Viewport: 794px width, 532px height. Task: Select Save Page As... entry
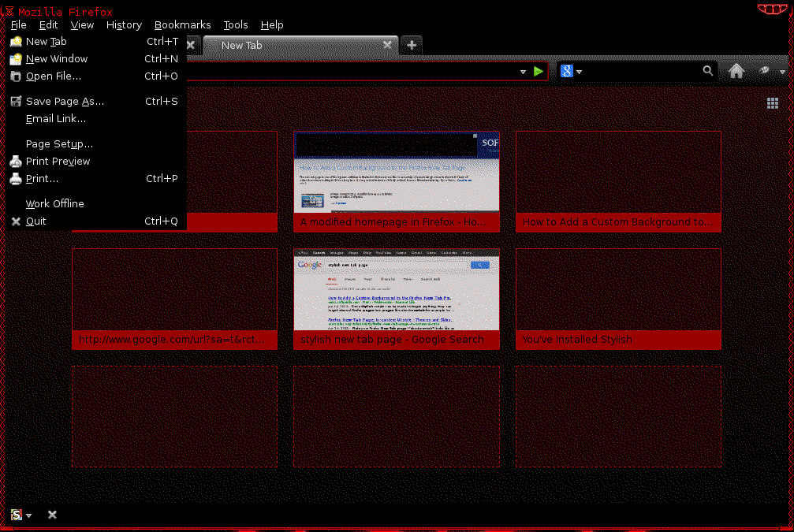(x=96, y=101)
